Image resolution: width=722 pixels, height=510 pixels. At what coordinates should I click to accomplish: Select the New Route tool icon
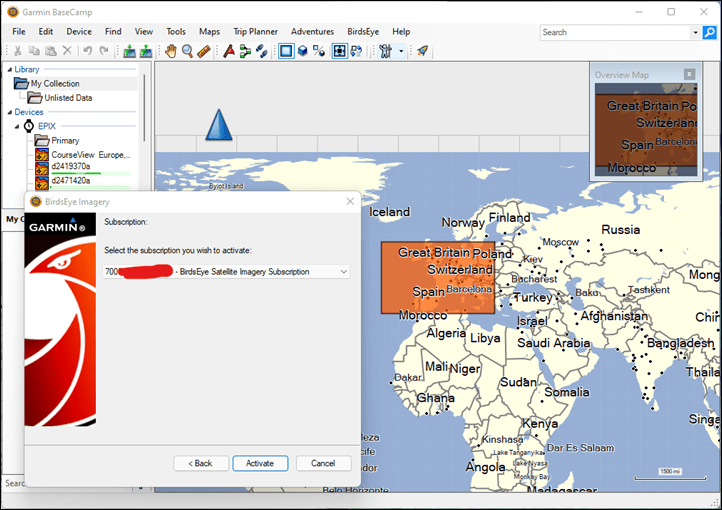pyautogui.click(x=245, y=51)
